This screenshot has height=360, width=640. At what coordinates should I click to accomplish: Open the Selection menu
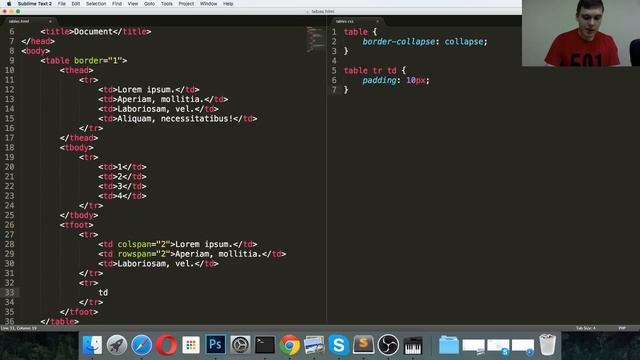tap(96, 4)
